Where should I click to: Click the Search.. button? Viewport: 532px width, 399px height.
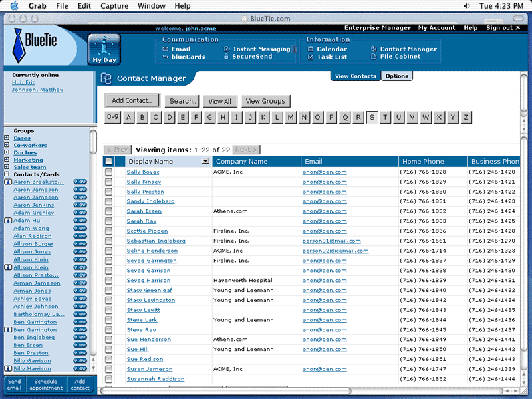[182, 101]
